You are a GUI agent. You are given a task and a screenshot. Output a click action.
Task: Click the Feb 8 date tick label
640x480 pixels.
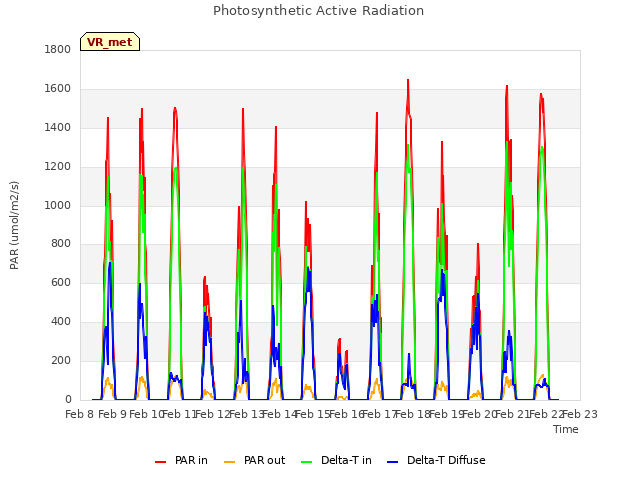click(80, 414)
